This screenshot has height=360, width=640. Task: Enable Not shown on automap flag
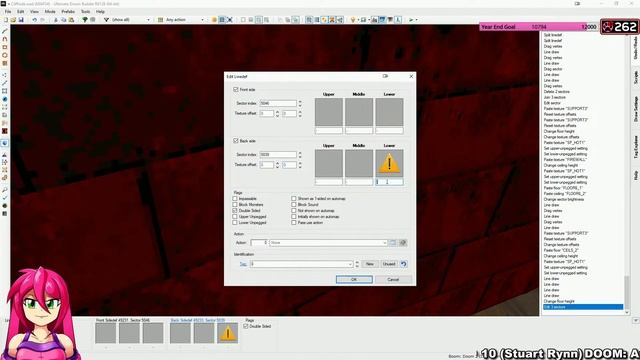[294, 211]
